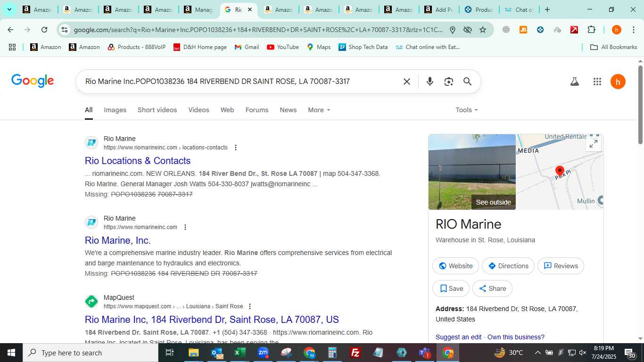This screenshot has height=362, width=644.
Task: Switch to Images results tab
Action: tap(115, 110)
